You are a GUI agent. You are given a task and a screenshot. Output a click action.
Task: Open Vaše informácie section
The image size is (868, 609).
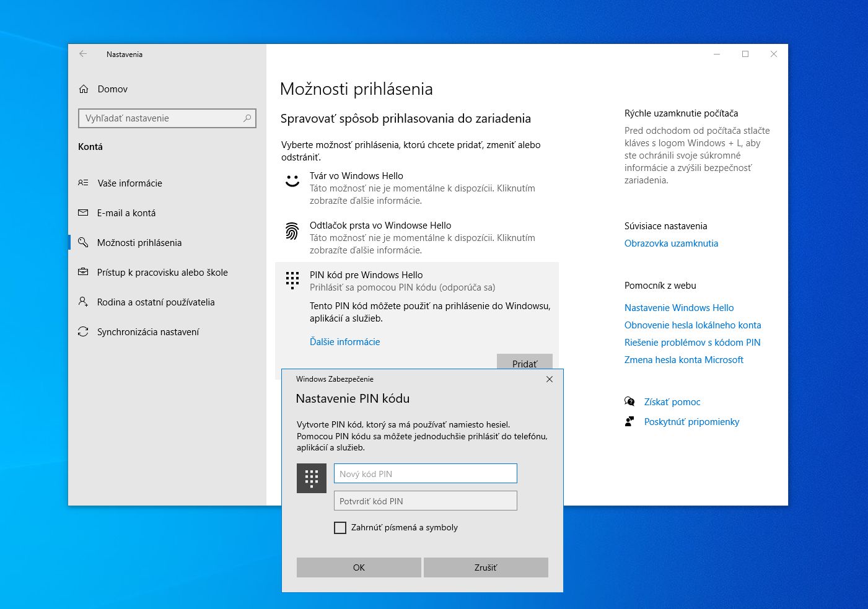(x=129, y=183)
